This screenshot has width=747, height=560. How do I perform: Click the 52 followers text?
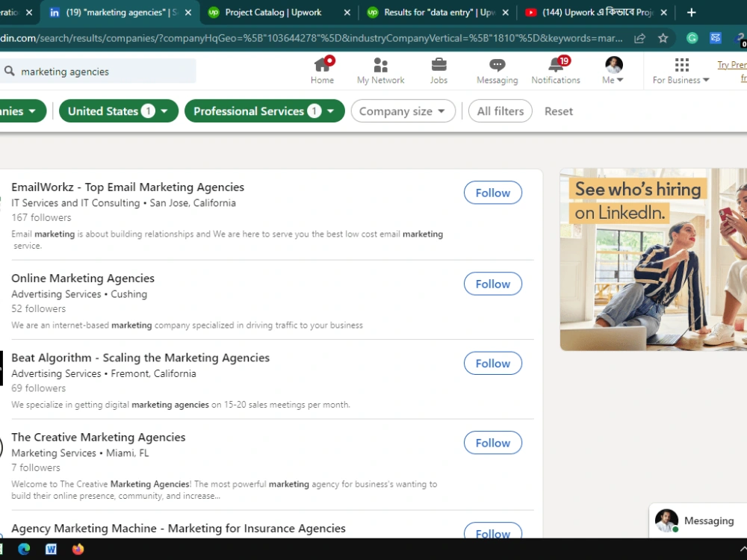(39, 308)
